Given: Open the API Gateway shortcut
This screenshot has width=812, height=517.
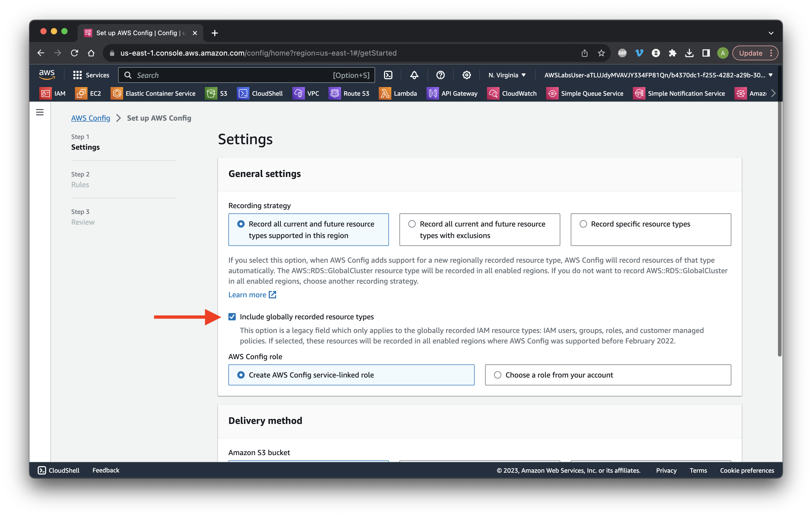Looking at the screenshot, I should (x=452, y=94).
